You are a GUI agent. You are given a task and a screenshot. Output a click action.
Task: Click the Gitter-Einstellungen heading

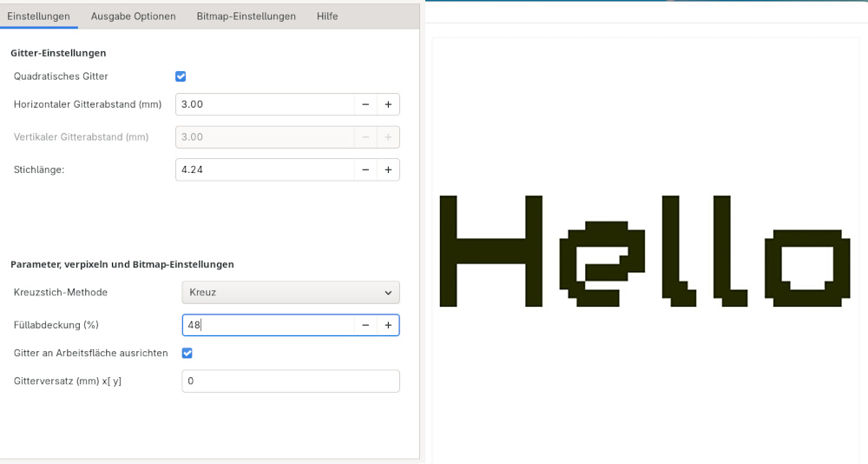pyautogui.click(x=58, y=53)
